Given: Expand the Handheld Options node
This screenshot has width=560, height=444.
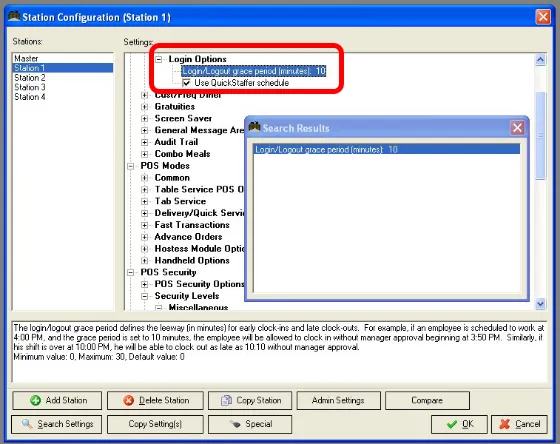Looking at the screenshot, I should pyautogui.click(x=144, y=260).
